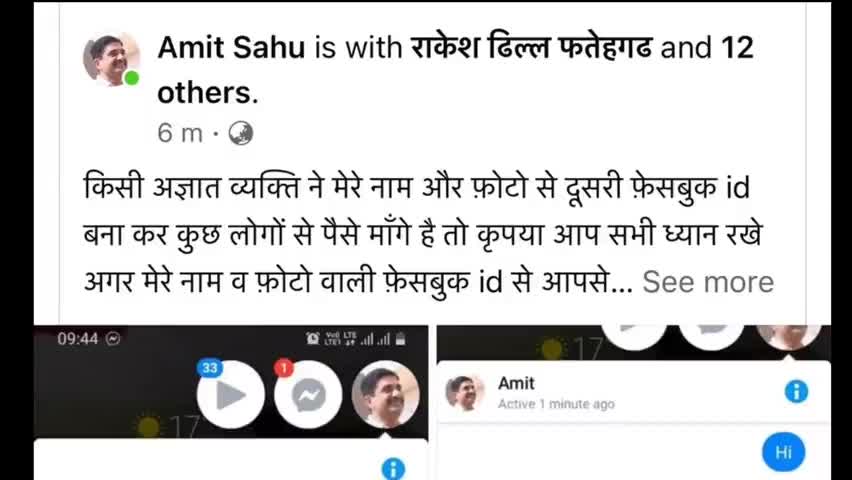852x480 pixels.
Task: Tap the play chat head with 33 badge
Action: (x=230, y=395)
